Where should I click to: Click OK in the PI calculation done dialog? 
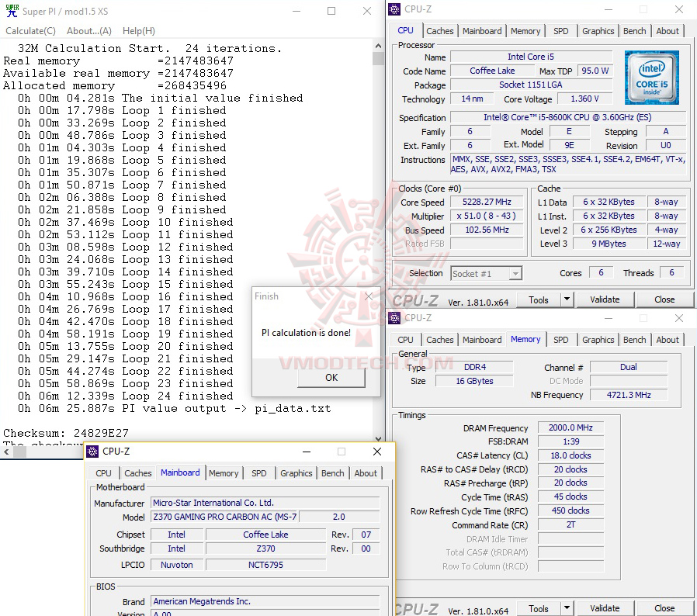pos(331,378)
